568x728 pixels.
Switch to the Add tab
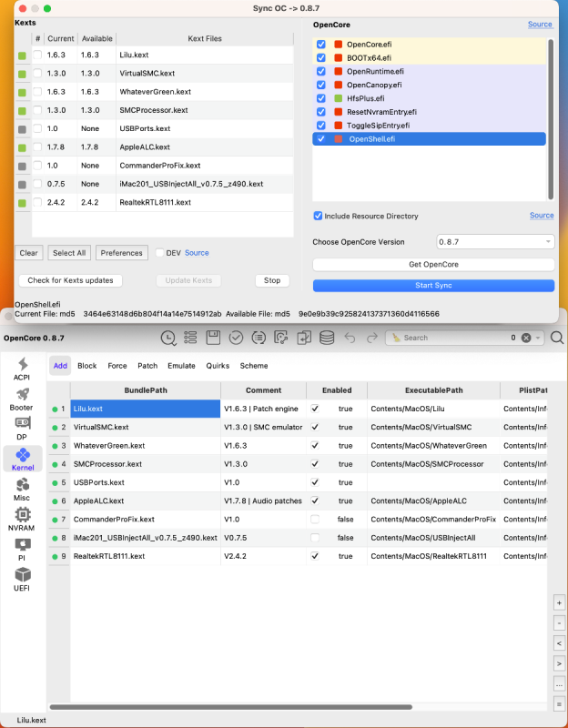[x=60, y=366]
